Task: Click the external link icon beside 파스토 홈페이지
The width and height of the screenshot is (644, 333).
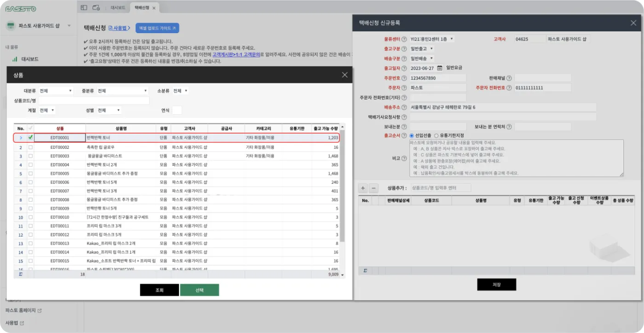Action: (40, 311)
